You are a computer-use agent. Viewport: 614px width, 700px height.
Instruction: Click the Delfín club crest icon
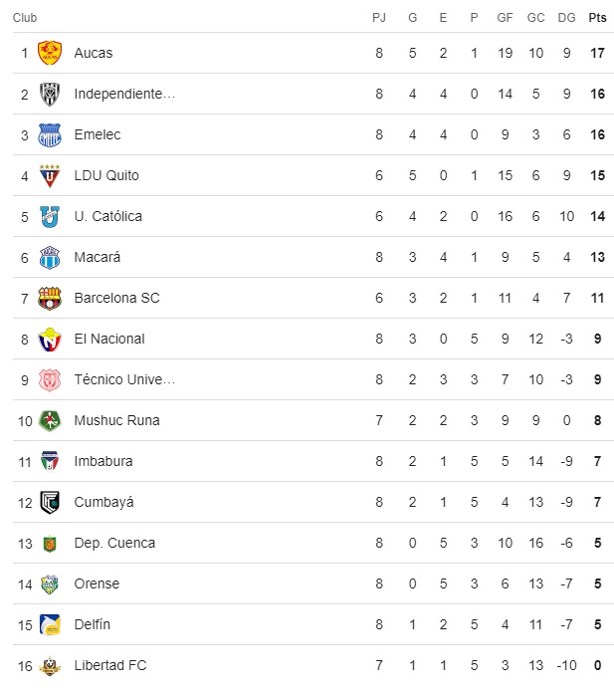tap(50, 624)
